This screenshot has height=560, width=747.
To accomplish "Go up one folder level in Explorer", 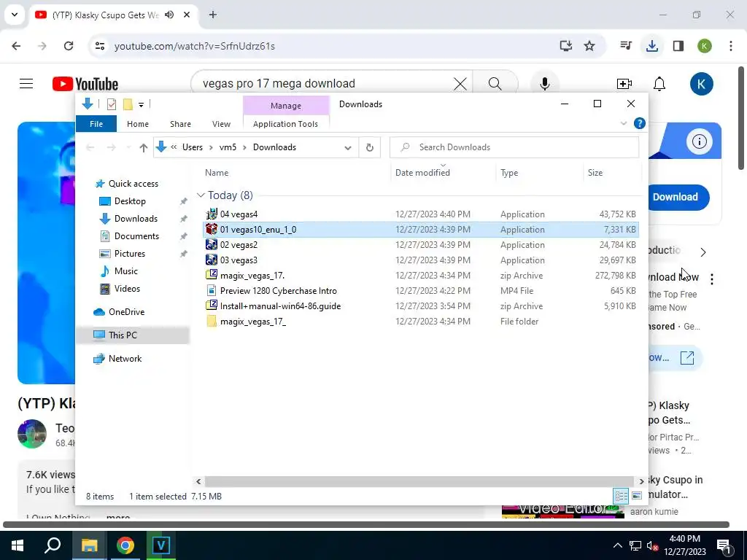I will click(x=144, y=147).
